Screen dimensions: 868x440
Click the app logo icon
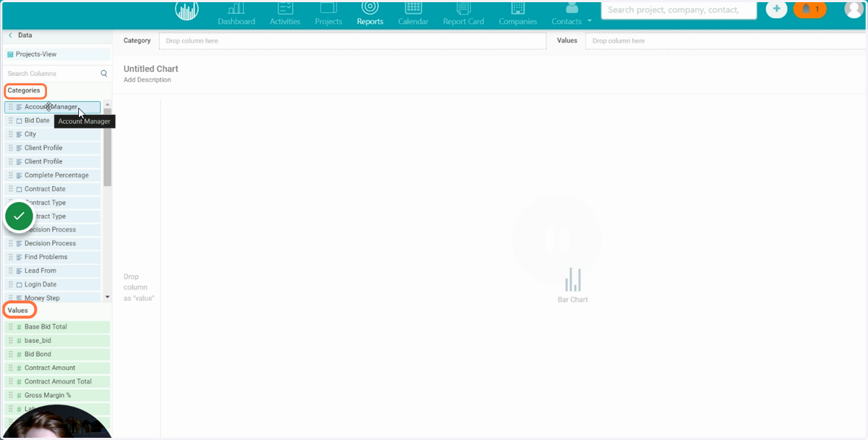coord(187,9)
